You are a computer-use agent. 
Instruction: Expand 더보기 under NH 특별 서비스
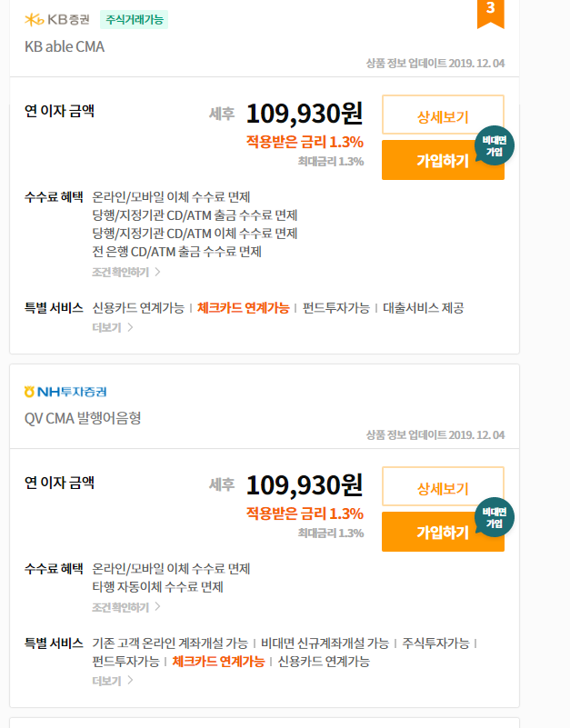[113, 681]
